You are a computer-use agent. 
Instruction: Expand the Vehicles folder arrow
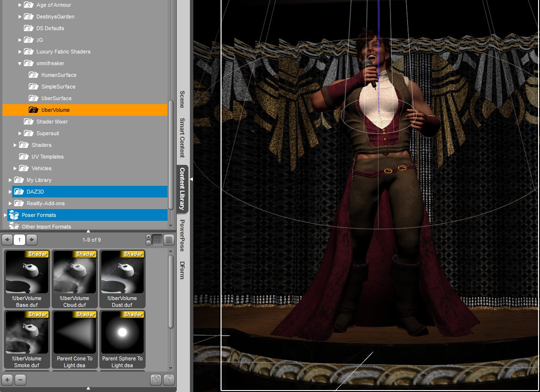tap(15, 168)
